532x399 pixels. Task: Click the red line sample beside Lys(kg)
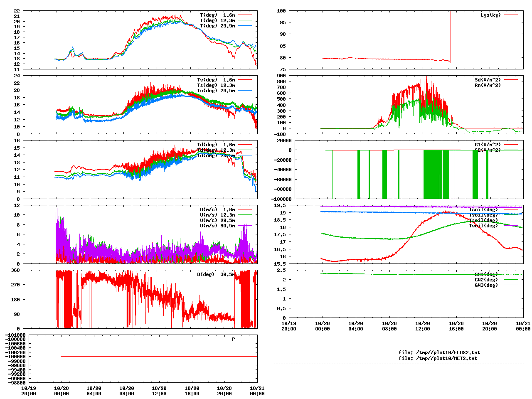coord(511,15)
